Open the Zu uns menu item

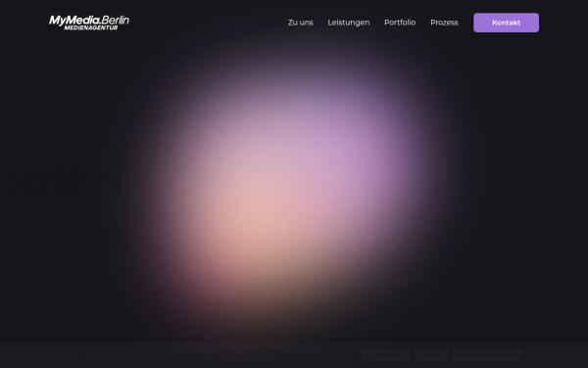click(301, 23)
